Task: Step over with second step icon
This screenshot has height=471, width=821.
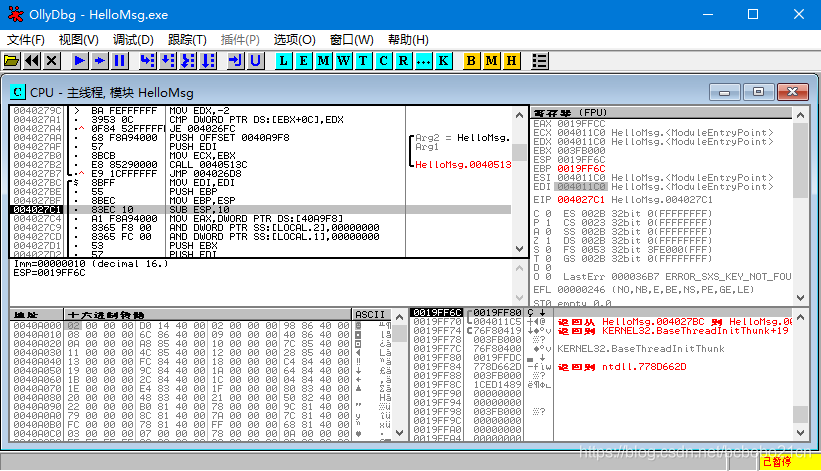Action: 168,61
